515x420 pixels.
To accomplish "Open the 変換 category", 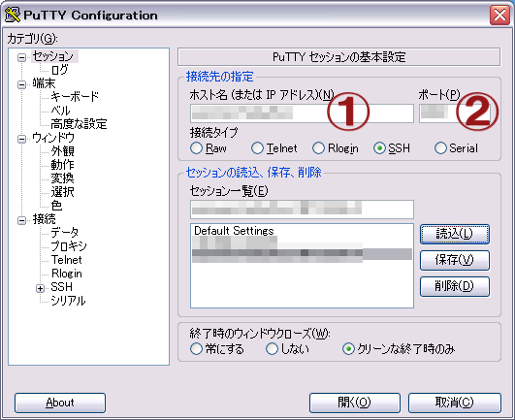I will tap(62, 178).
